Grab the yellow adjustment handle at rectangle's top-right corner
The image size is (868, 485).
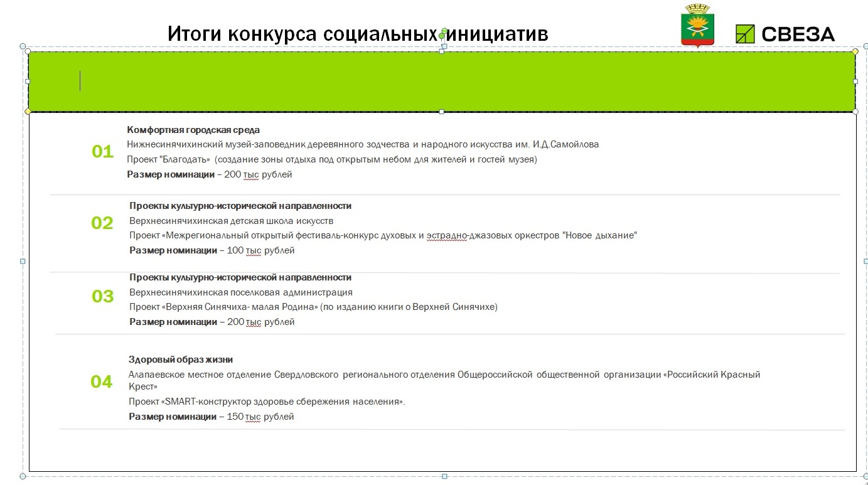point(855,51)
